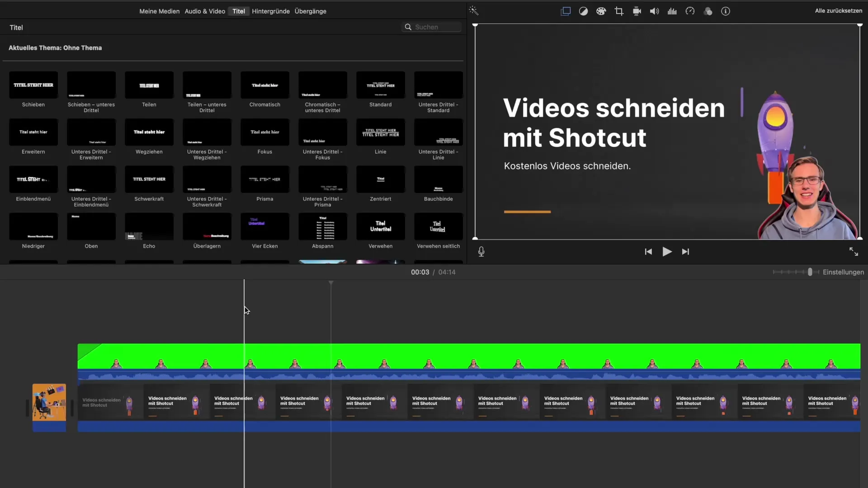Select the Zentriert title thumbnail
Image resolution: width=868 pixels, height=488 pixels.
click(x=381, y=179)
